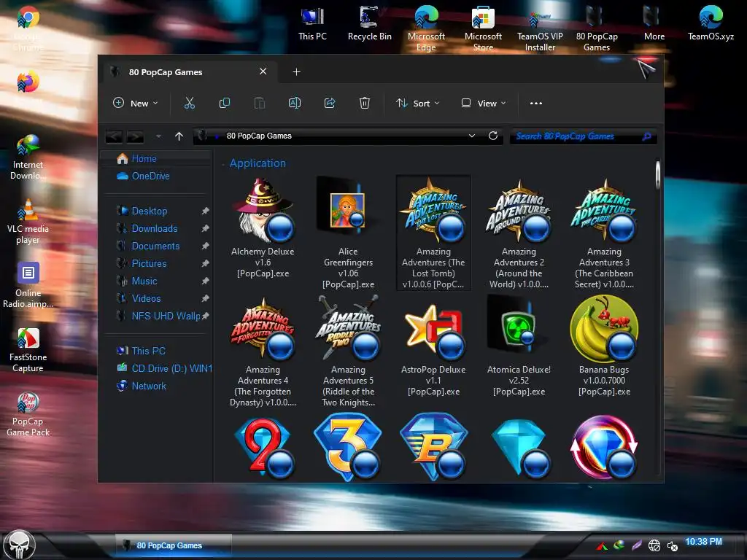
Task: Open Microsoft Store desktop shortcut
Action: (x=483, y=28)
